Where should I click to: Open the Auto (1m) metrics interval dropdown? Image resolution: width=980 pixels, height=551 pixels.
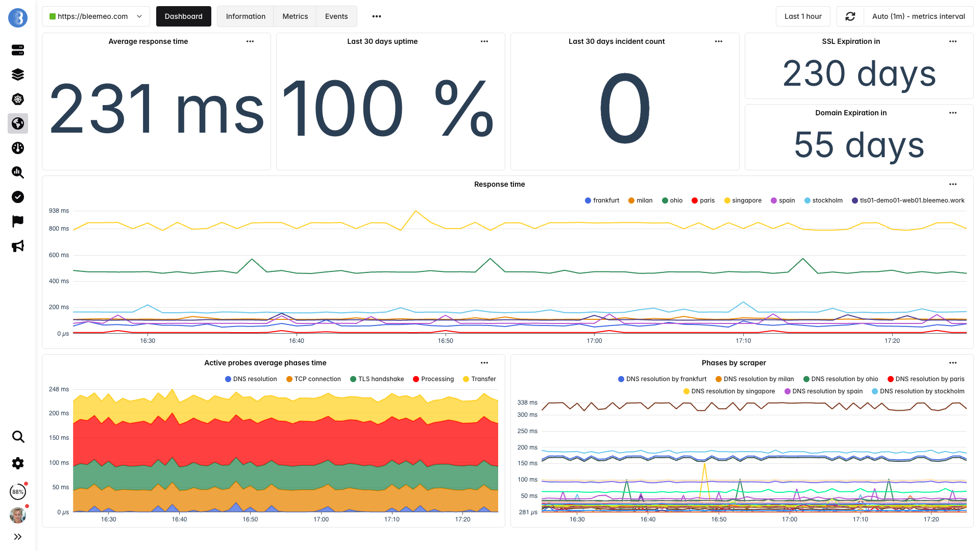[x=918, y=16]
